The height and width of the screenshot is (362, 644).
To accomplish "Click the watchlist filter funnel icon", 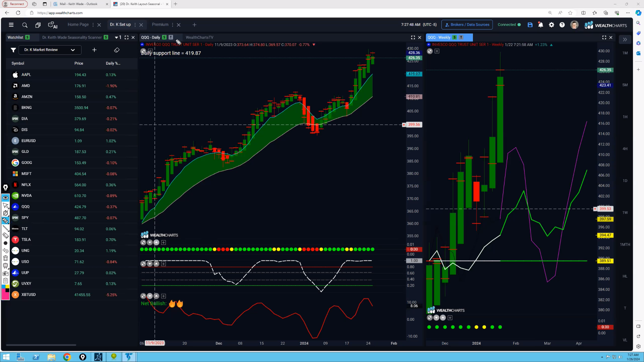I will pos(13,50).
